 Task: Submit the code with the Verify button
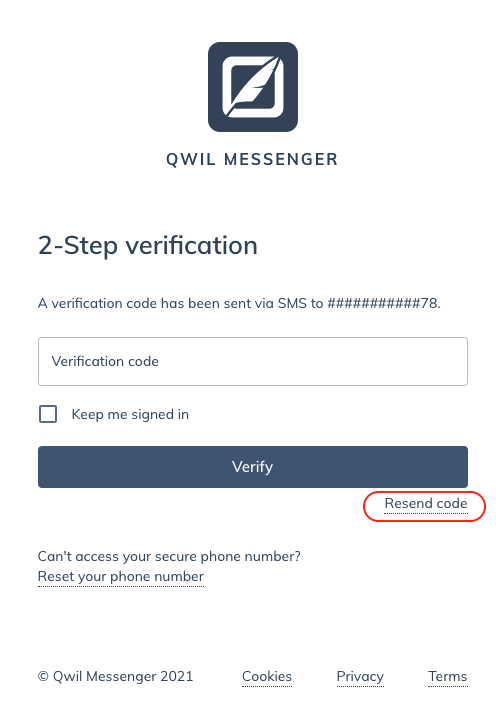tap(253, 467)
